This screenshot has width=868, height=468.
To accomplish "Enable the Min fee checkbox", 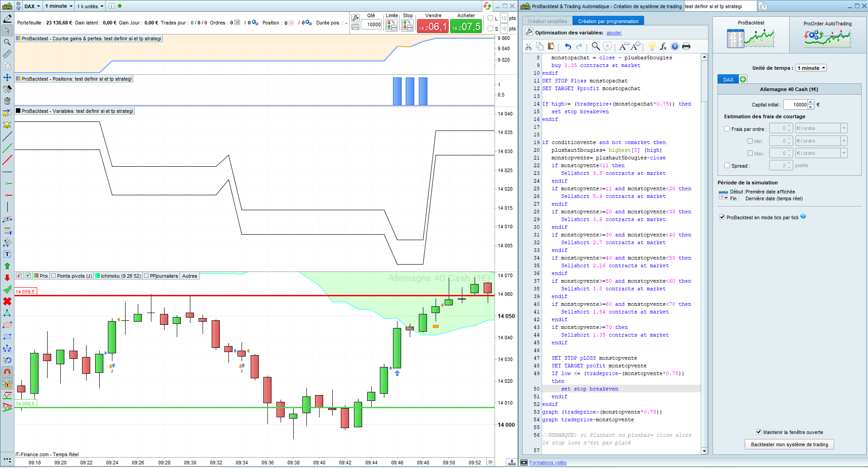I will click(750, 141).
